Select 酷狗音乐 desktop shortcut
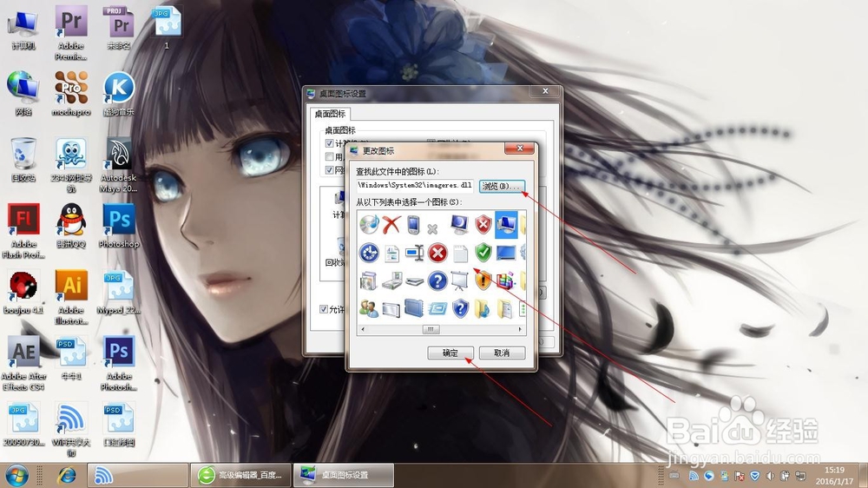The height and width of the screenshot is (488, 868). pos(118,93)
